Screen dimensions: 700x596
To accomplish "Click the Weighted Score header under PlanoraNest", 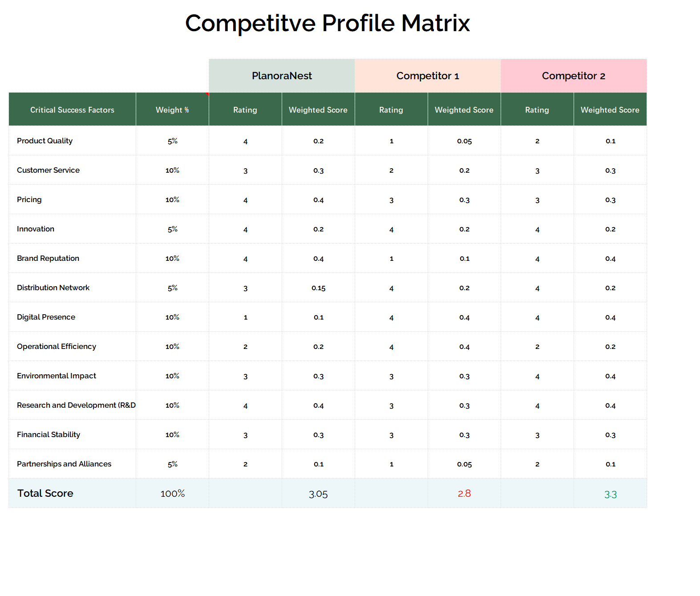I will (x=318, y=109).
